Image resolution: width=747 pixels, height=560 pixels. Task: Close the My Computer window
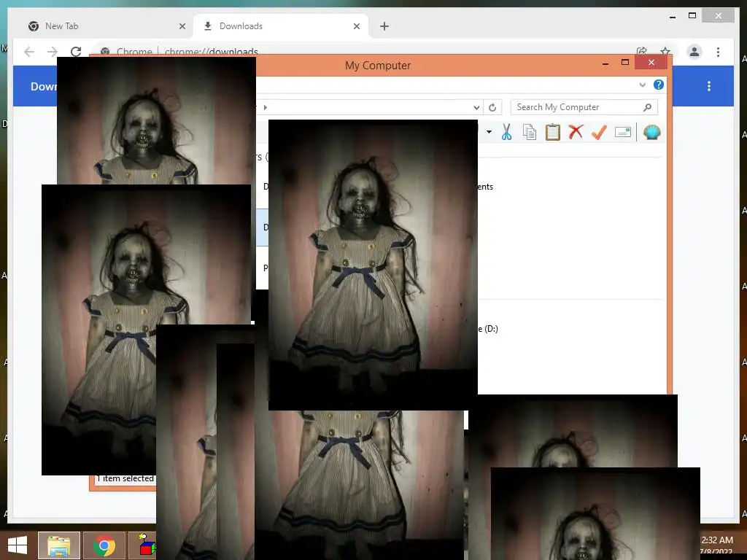click(x=651, y=63)
